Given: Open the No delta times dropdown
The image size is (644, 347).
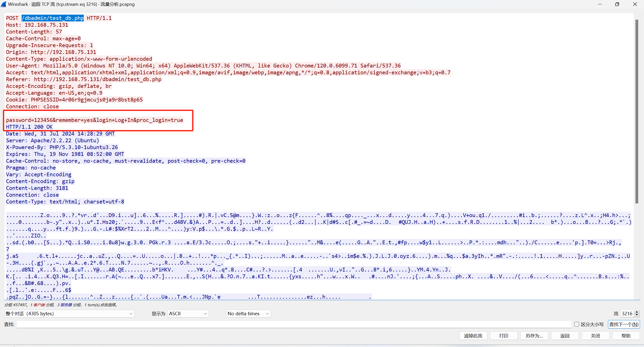Looking at the screenshot, I should [x=248, y=314].
